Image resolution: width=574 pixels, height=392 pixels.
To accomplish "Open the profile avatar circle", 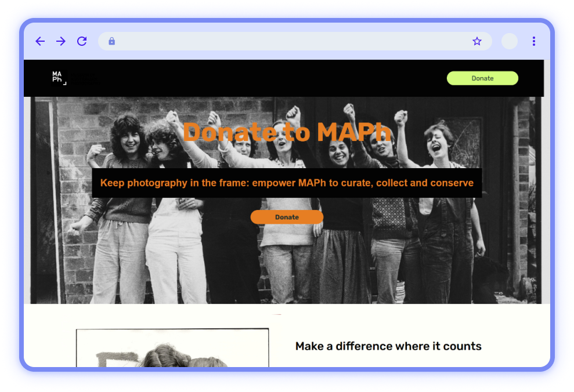I will tap(509, 41).
